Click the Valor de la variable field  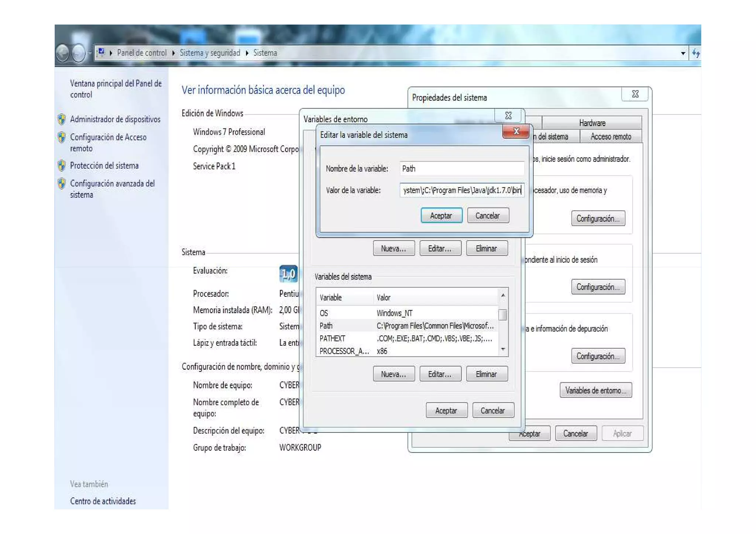click(461, 190)
